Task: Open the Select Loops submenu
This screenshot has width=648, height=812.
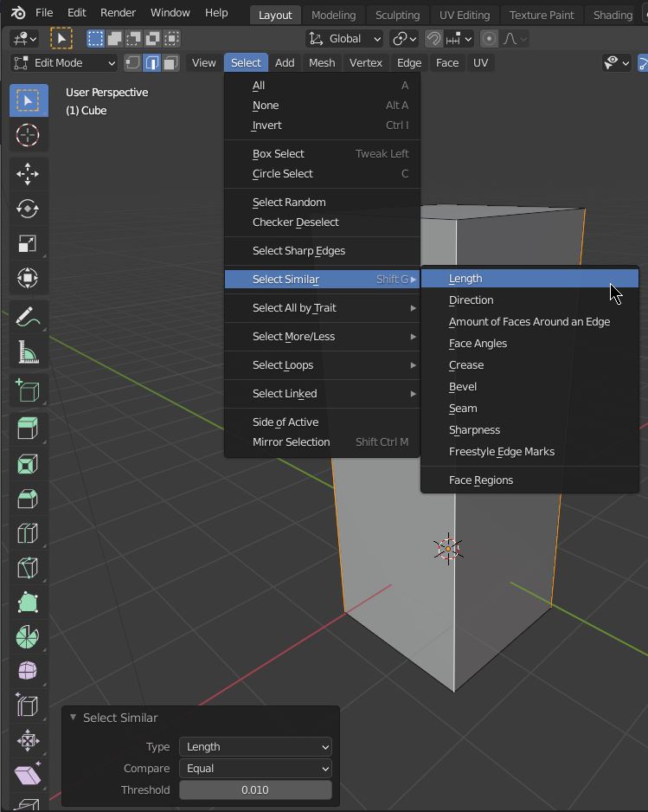Action: tap(322, 365)
